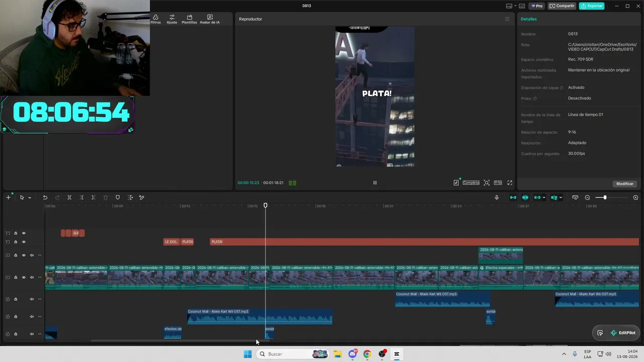Image resolution: width=644 pixels, height=362 pixels.
Task: Click the magic wand edit icon
Action: (x=142, y=198)
